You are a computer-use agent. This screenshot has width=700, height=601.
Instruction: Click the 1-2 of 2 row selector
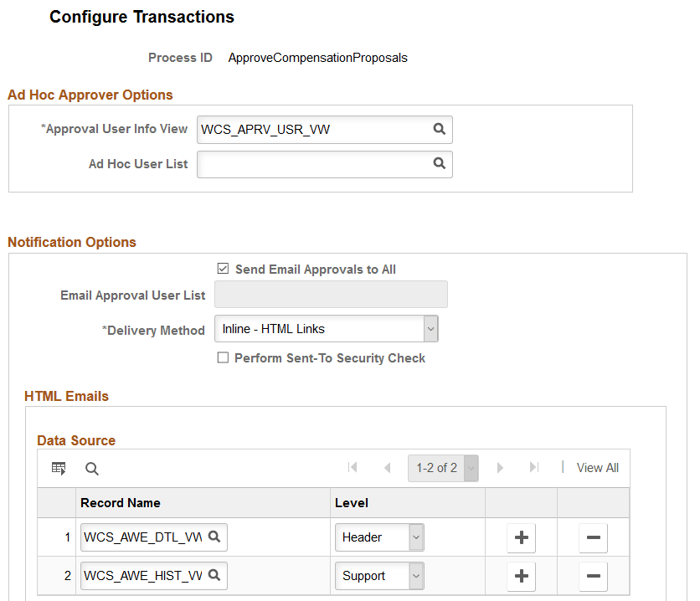click(x=443, y=468)
